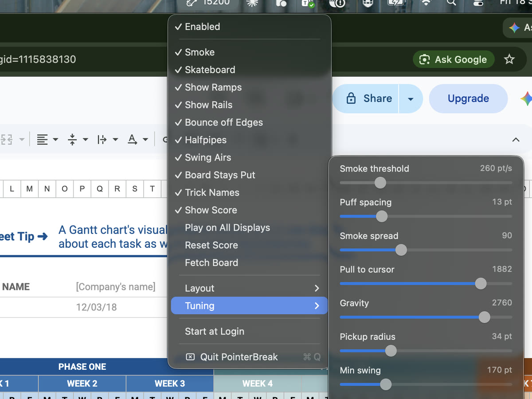Click the lock icon on Share button
This screenshot has height=399, width=532.
(351, 98)
